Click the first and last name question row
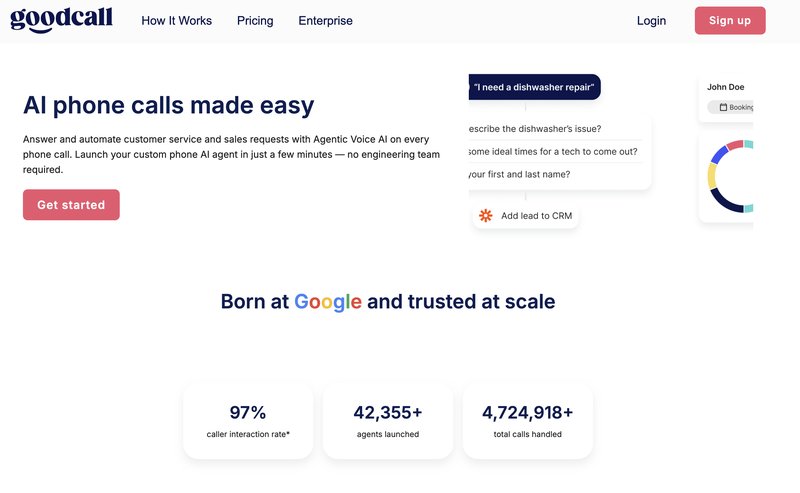This screenshot has width=800, height=493. point(555,174)
